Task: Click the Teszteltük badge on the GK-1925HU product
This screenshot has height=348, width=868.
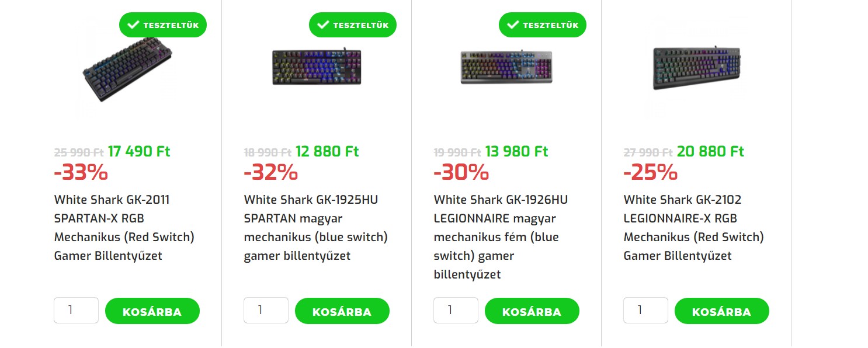Action: click(x=353, y=25)
